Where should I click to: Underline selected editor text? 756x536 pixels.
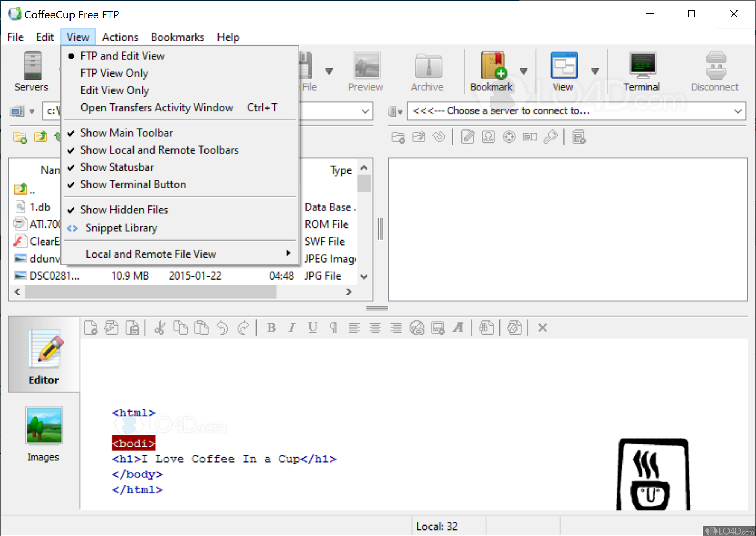point(312,328)
